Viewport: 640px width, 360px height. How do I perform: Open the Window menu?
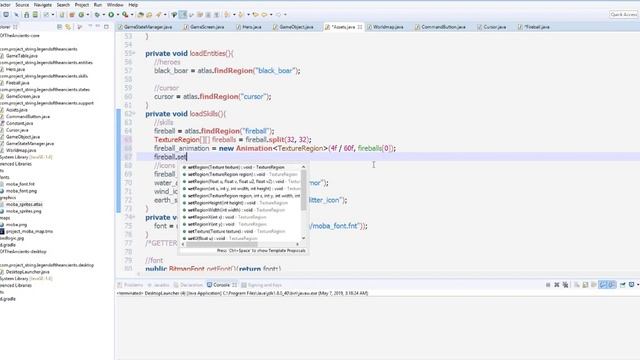click(115, 4)
